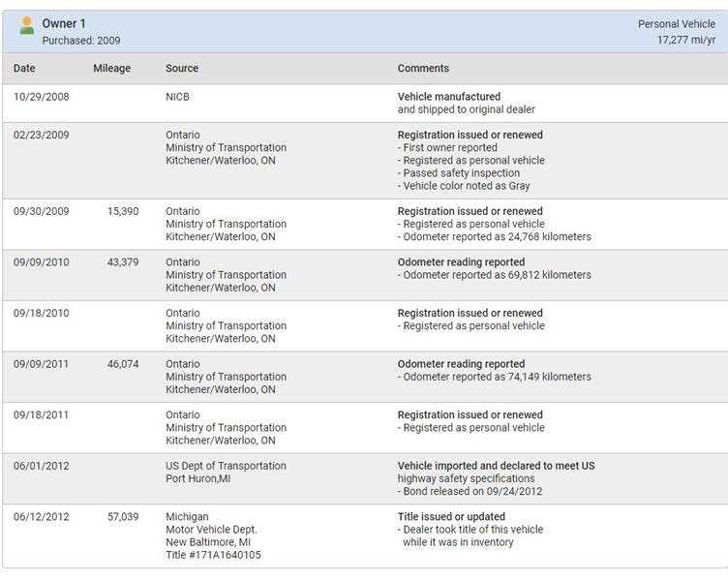Viewport: 728px width, 581px height.
Task: Click US Dept of Transportation source
Action: (226, 466)
